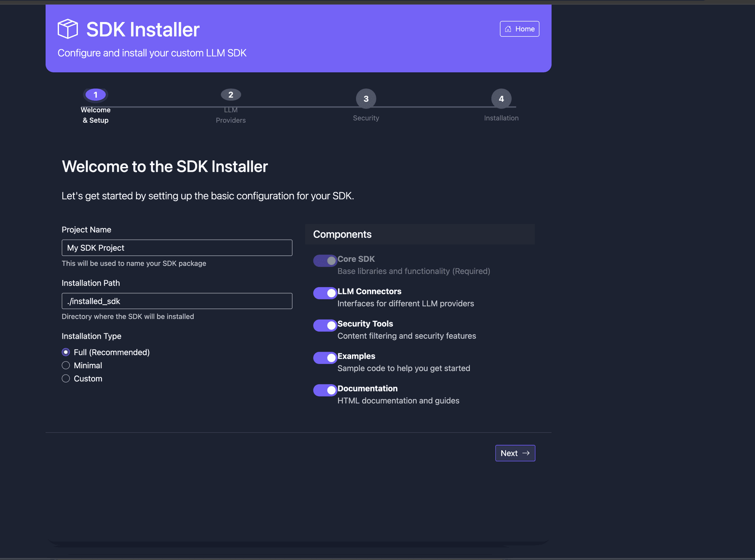Screen dimensions: 755x560
Task: Select Full (Recommended) installation option
Action: click(66, 352)
